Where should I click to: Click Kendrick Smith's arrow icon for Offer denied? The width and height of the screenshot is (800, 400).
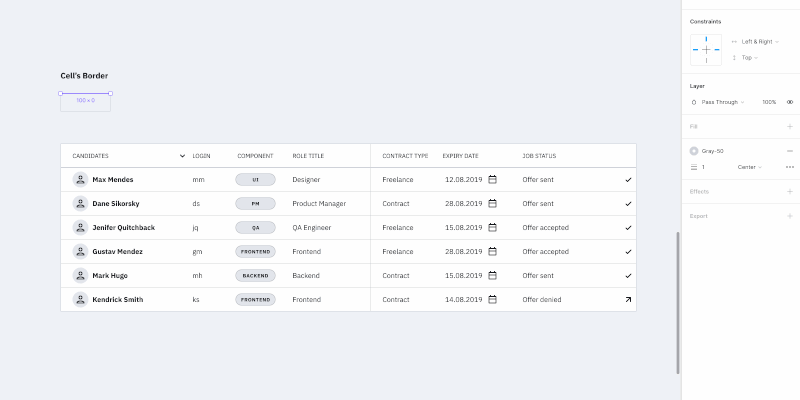(x=628, y=299)
